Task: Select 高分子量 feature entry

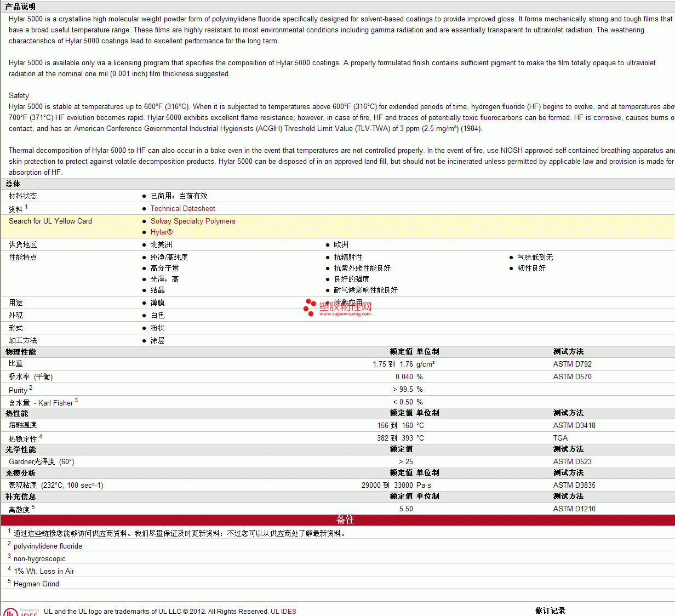Action: pos(164,269)
